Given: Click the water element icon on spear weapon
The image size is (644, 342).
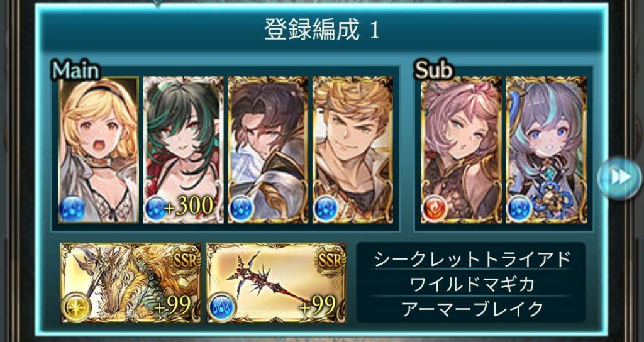Looking at the screenshot, I should [x=221, y=308].
